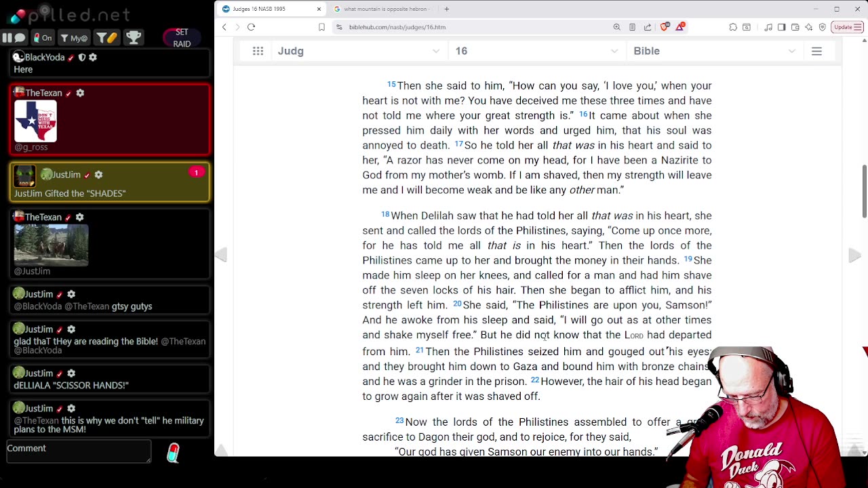
Task: Open gear on TheTexan's forest photo message
Action: 80,217
